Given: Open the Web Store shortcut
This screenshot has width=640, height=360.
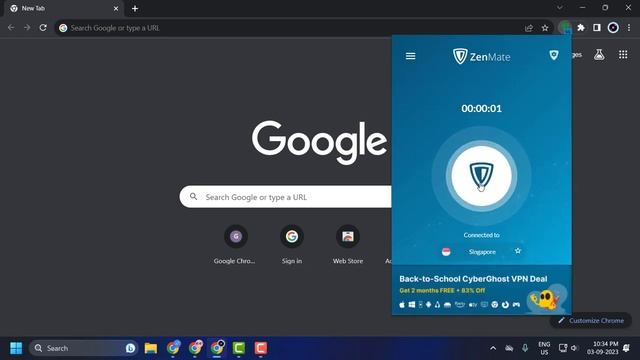Looking at the screenshot, I should (348, 245).
